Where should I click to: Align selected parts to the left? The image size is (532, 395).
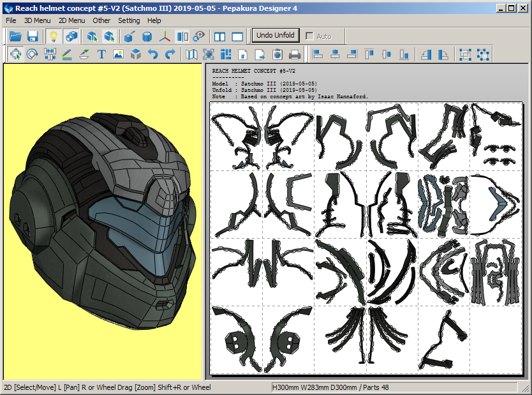point(318,54)
